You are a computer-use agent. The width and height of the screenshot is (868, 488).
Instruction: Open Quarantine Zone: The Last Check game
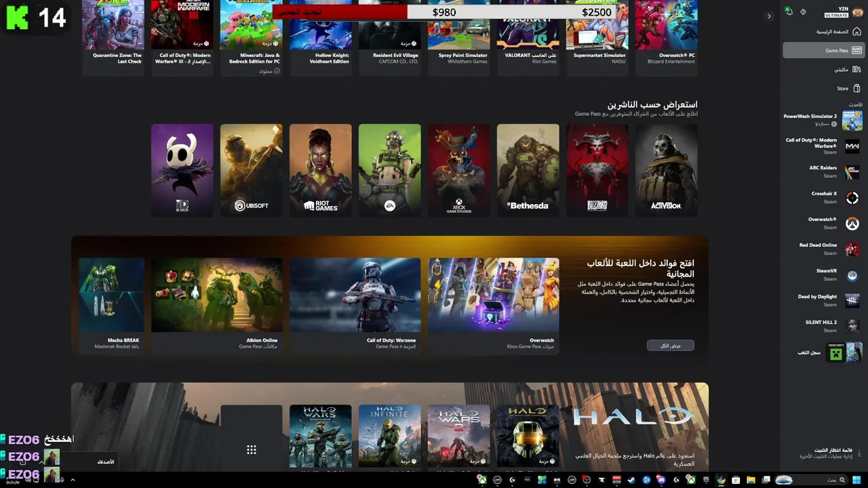click(x=113, y=37)
